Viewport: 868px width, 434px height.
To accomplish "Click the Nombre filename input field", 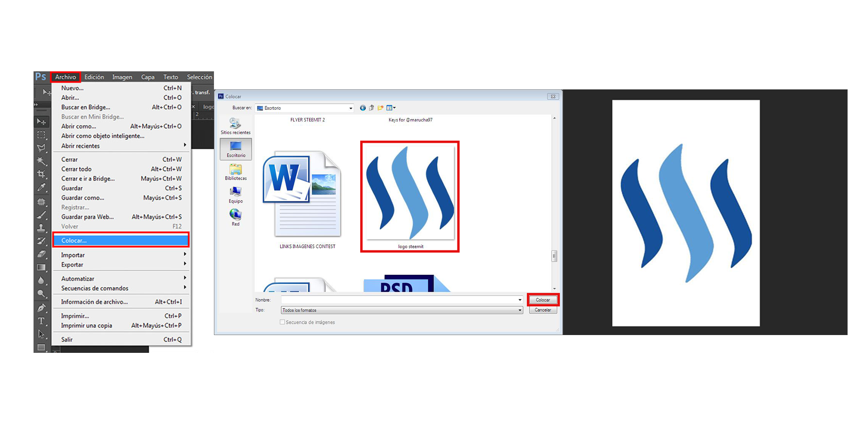I will click(399, 300).
